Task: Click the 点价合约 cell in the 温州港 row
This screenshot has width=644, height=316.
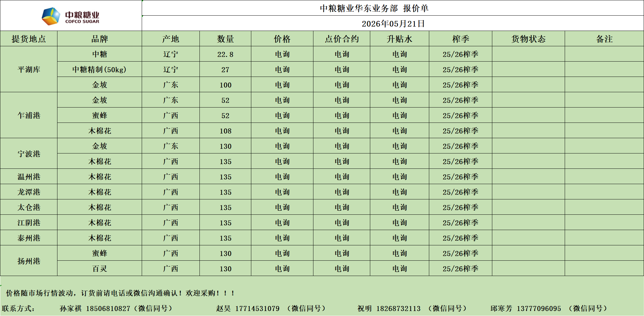Action: click(x=342, y=177)
